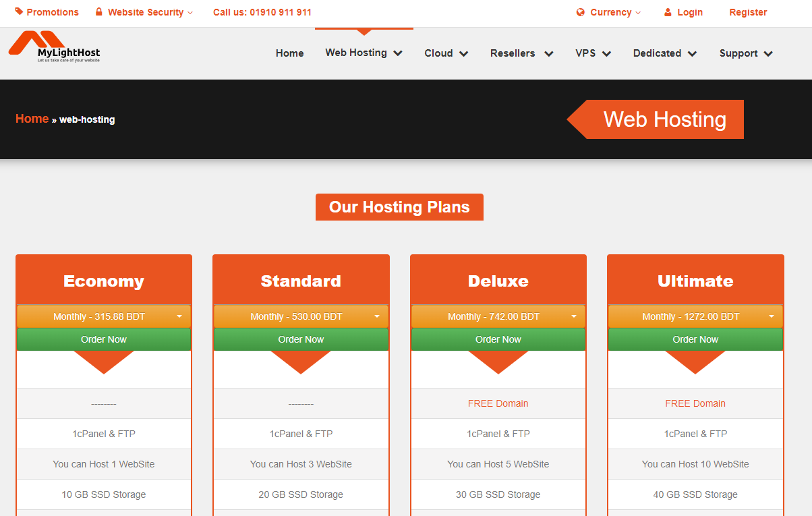Expand the Website Security dropdown
This screenshot has width=812, height=516.
pyautogui.click(x=150, y=12)
